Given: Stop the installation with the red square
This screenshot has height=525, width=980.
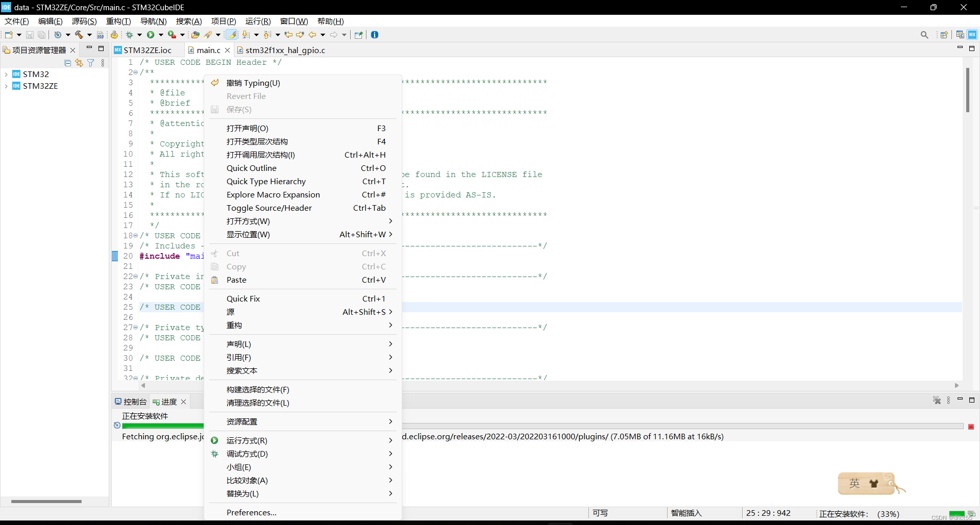Looking at the screenshot, I should tap(971, 427).
